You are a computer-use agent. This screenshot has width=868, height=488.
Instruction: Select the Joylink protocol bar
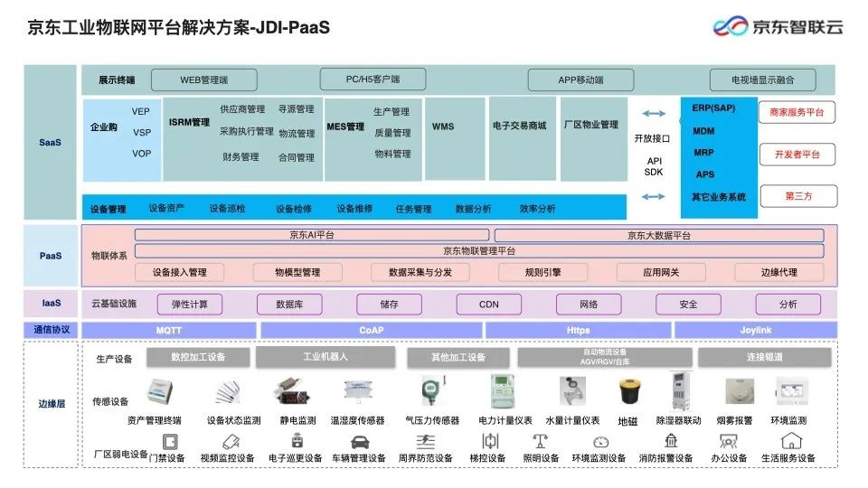point(756,331)
